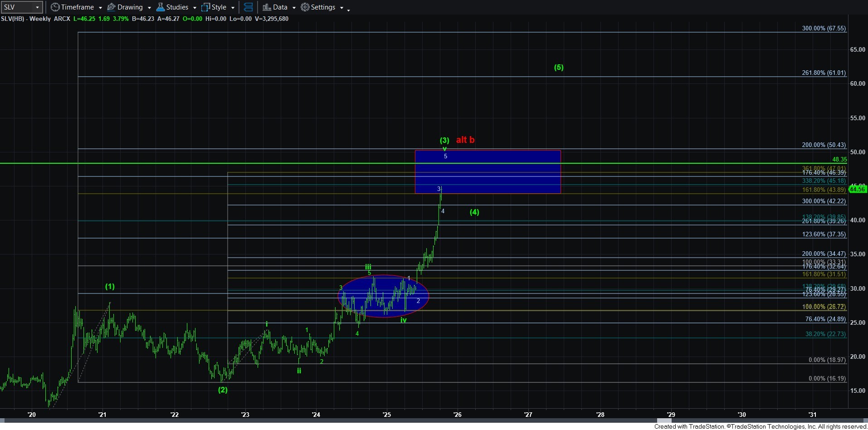Click the green 48.35 price level marker
Screen dimensions: 868x430
tap(839, 159)
